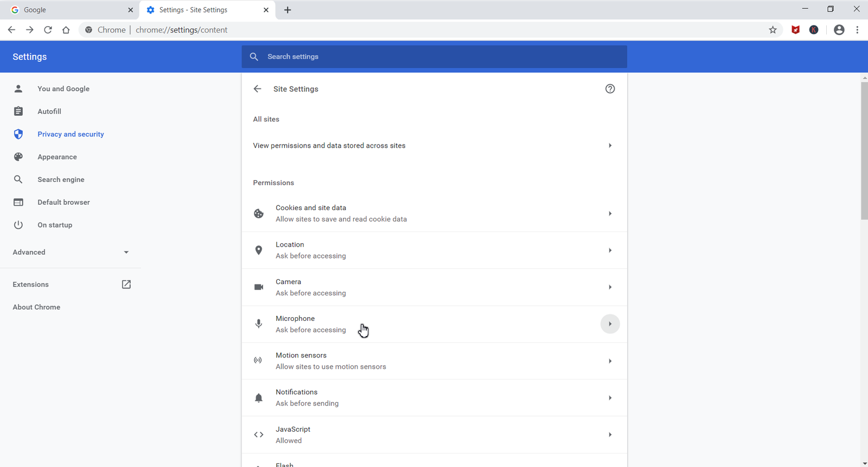The width and height of the screenshot is (868, 467).
Task: Expand arrow for Camera row
Action: click(x=610, y=287)
